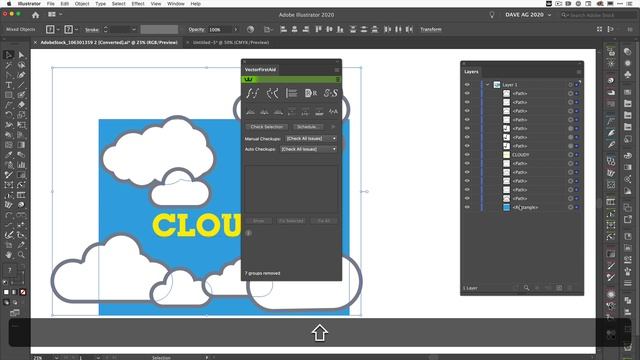Open the Auto Checkups dropdown
The width and height of the screenshot is (640, 360).
pos(308,149)
